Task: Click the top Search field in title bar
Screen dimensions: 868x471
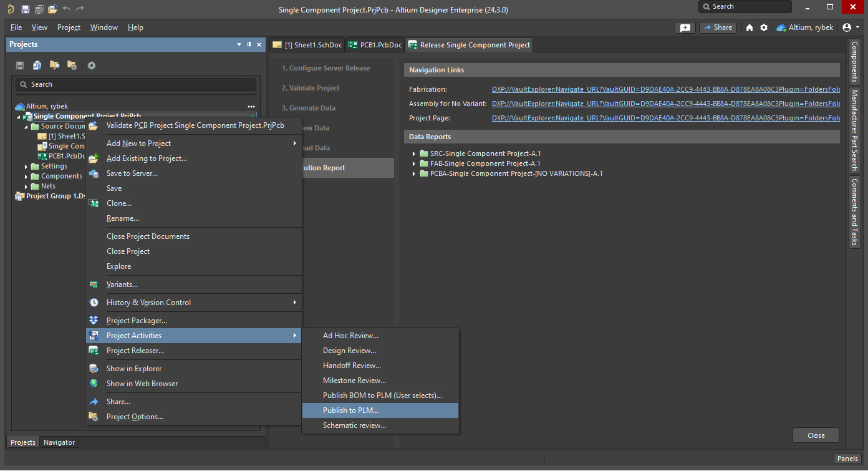Action: coord(745,6)
